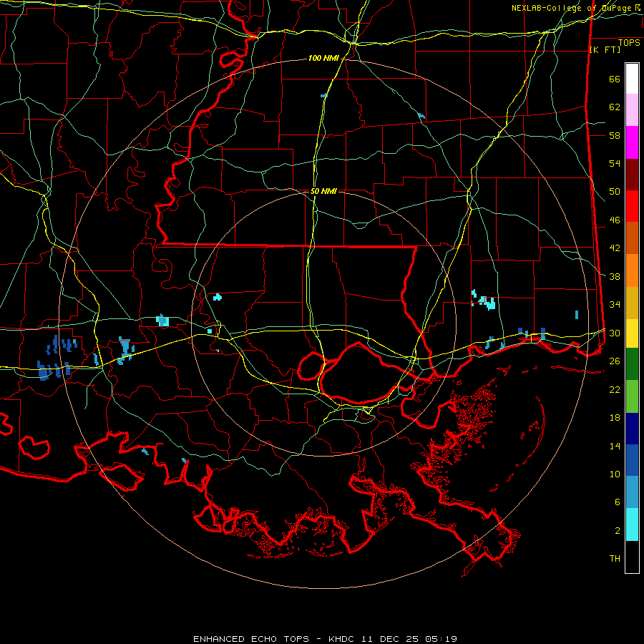Click legend value 54
Viewport: 644px width, 644px height.
[615, 163]
